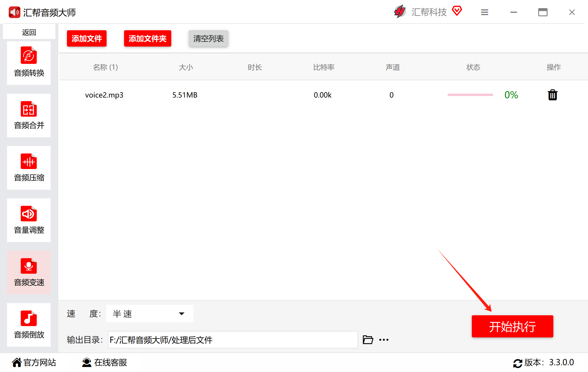Click the 5.51MB size value
Screen dimensions: 588x372
[185, 95]
